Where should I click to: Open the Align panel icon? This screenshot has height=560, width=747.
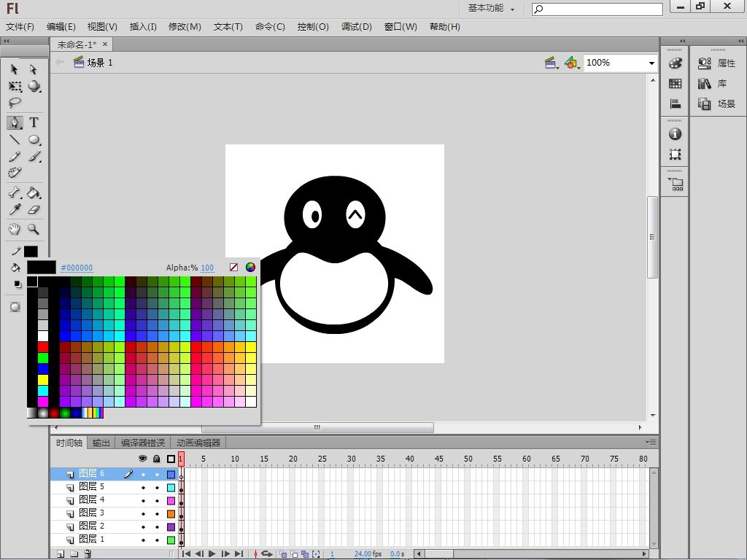(x=675, y=104)
